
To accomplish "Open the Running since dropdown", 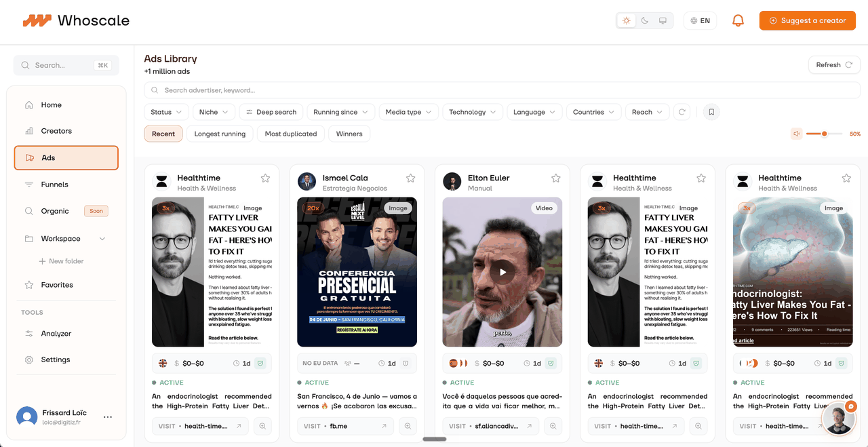I will (340, 112).
